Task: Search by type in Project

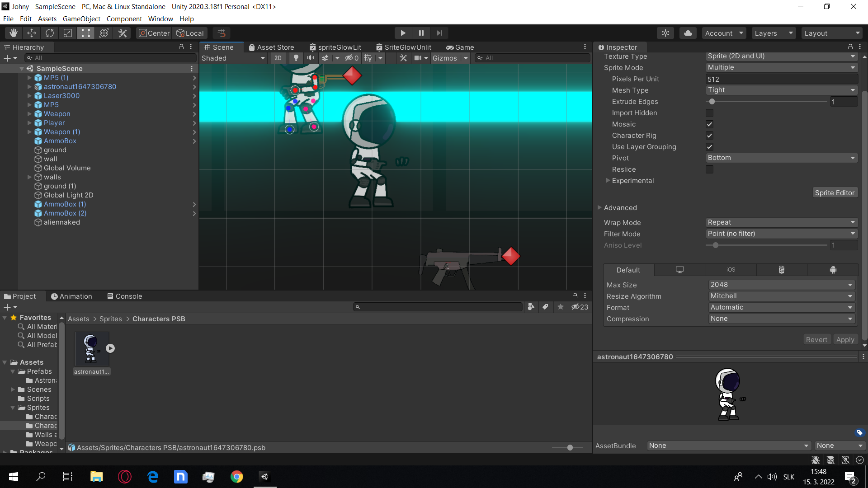Action: coord(531,307)
